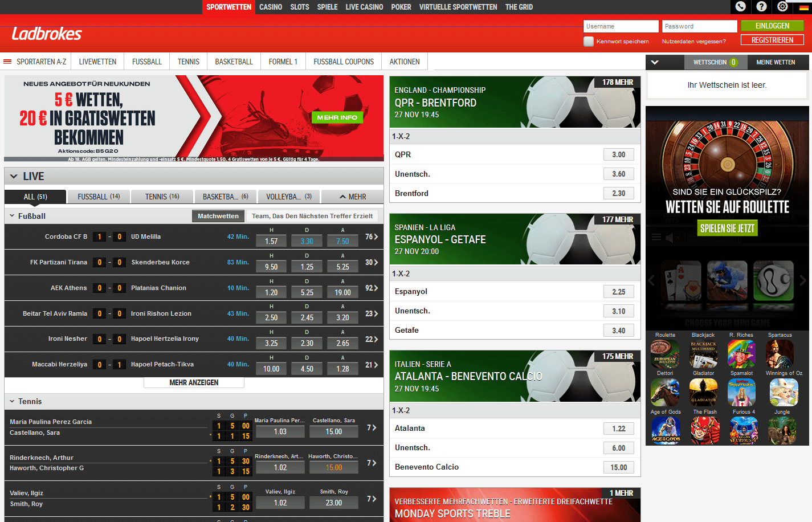Open FORMEL 1 in sports menu
This screenshot has height=522, width=812.
click(283, 62)
